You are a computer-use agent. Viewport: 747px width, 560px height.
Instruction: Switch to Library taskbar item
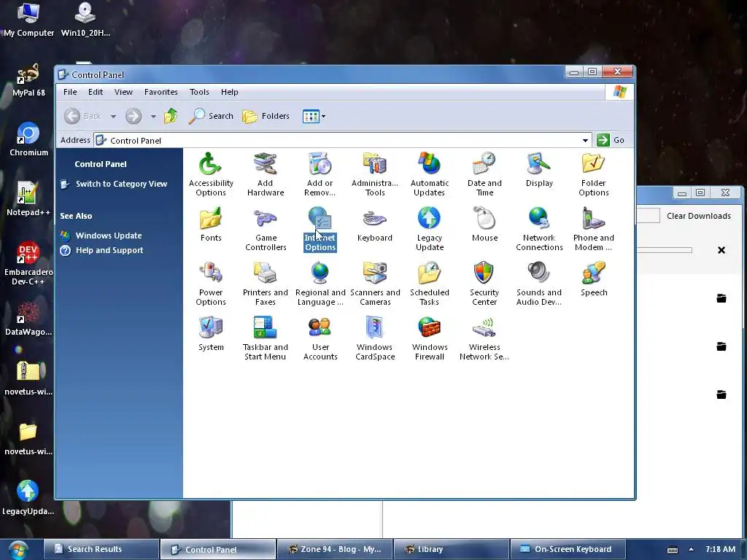451,549
